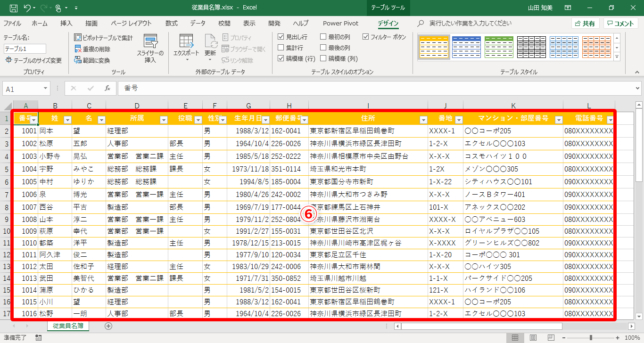Open filter dropdown for 姓 column

coord(67,120)
